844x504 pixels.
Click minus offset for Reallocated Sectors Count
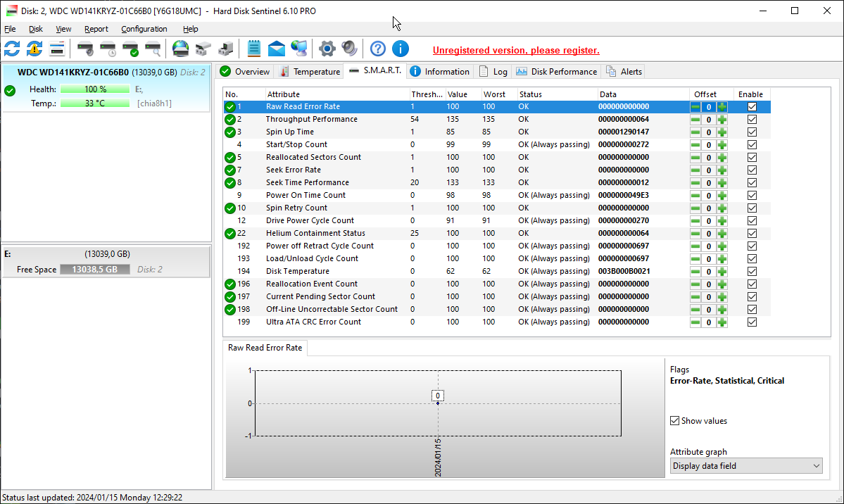(695, 157)
